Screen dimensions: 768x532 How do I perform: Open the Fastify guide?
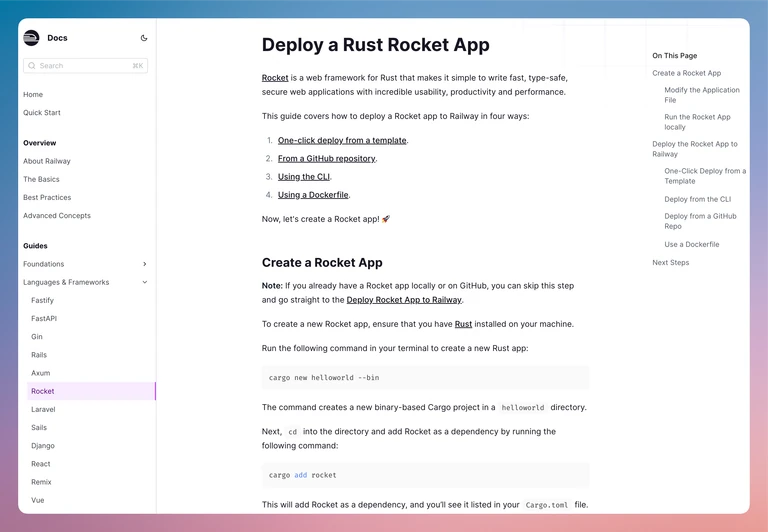click(42, 300)
